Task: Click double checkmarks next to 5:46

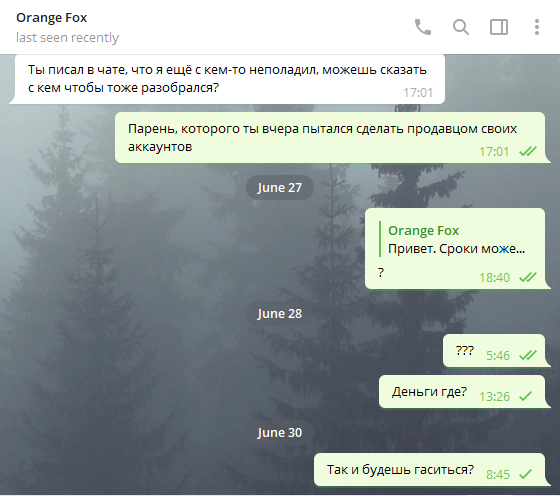Action: (x=528, y=355)
